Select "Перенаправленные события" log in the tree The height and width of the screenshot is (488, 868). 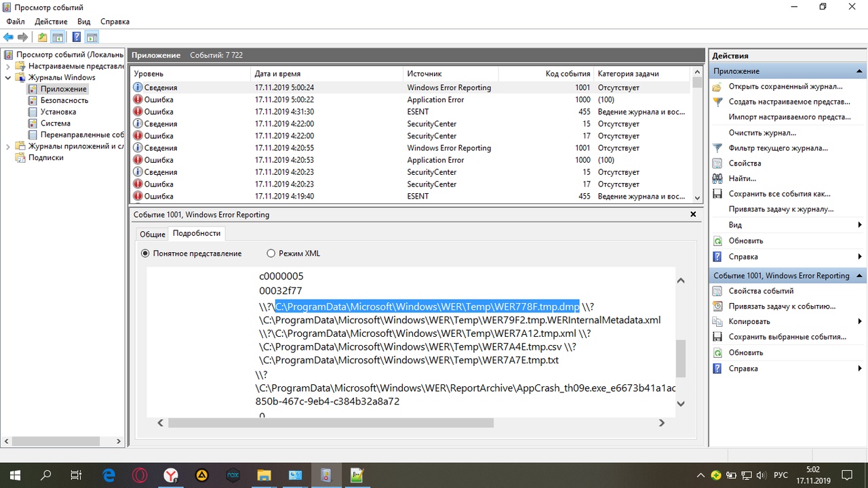(x=81, y=135)
